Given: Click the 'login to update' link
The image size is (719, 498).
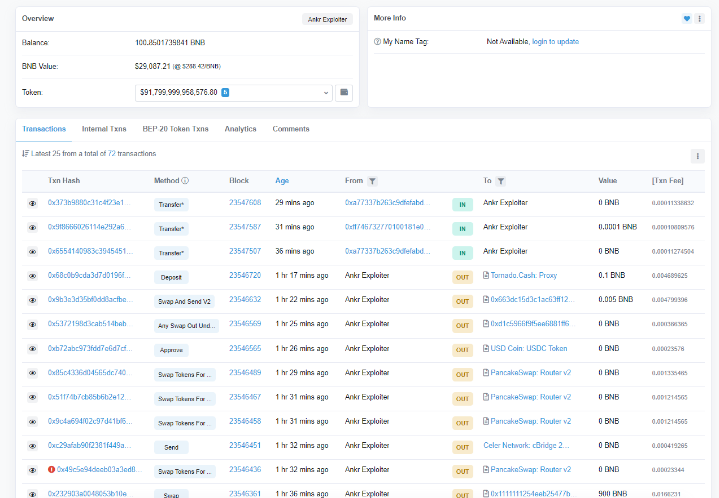Looking at the screenshot, I should tap(555, 42).
